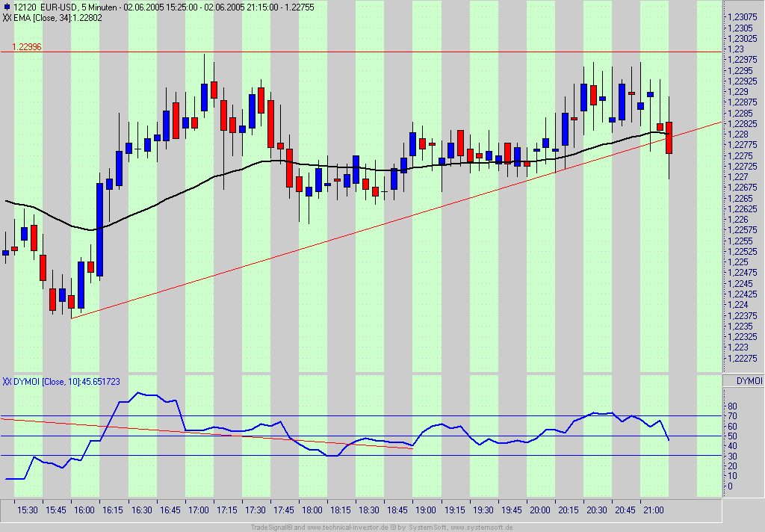This screenshot has height=532, width=765.
Task: Click the 1,226 price axis label
Action: [x=738, y=219]
